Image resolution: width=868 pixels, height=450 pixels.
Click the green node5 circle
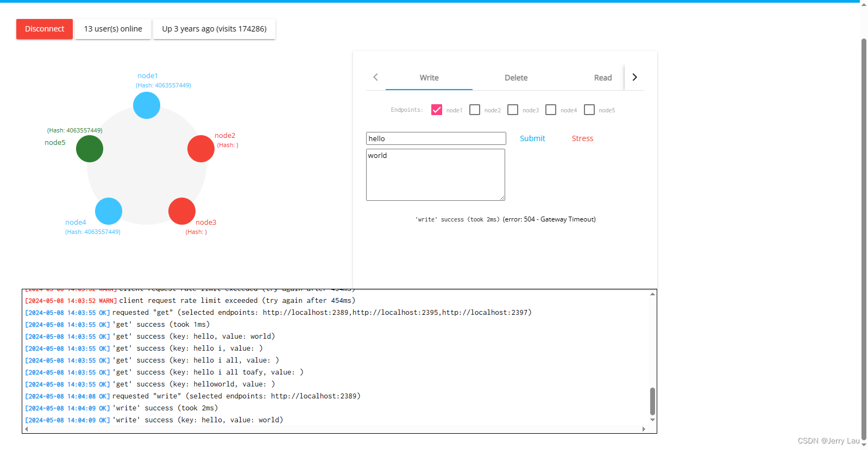click(x=90, y=149)
